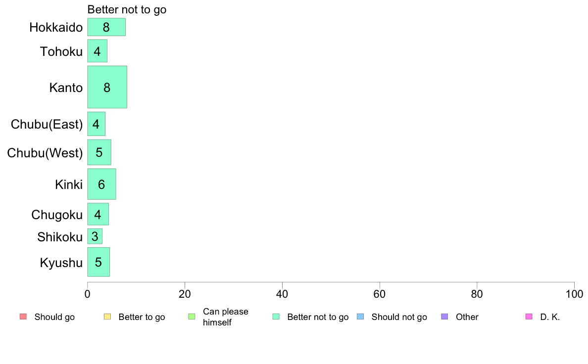Click the Kanto axis label

66,88
